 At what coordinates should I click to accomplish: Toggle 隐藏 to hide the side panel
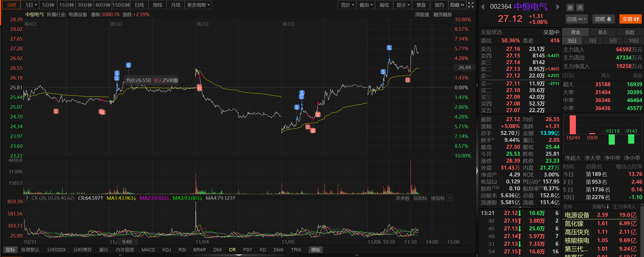(457, 5)
